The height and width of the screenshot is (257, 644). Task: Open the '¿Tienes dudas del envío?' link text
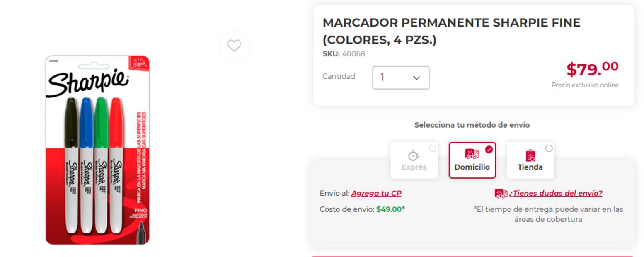(556, 193)
